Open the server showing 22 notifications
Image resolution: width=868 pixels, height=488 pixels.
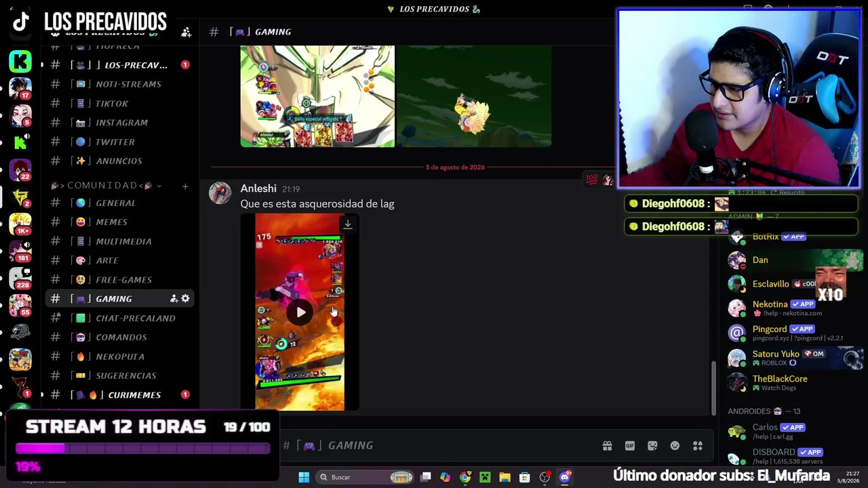pyautogui.click(x=20, y=169)
